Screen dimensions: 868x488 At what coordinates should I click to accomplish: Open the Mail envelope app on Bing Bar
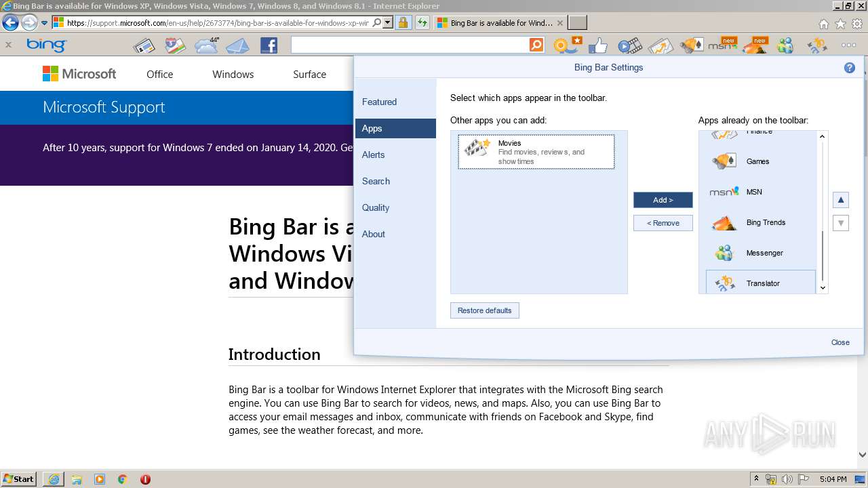coord(238,46)
